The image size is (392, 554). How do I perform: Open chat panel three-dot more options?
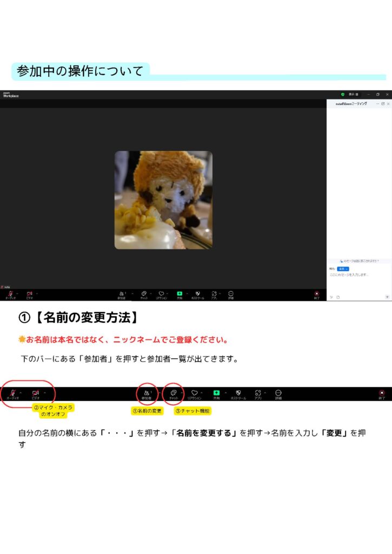[377, 103]
